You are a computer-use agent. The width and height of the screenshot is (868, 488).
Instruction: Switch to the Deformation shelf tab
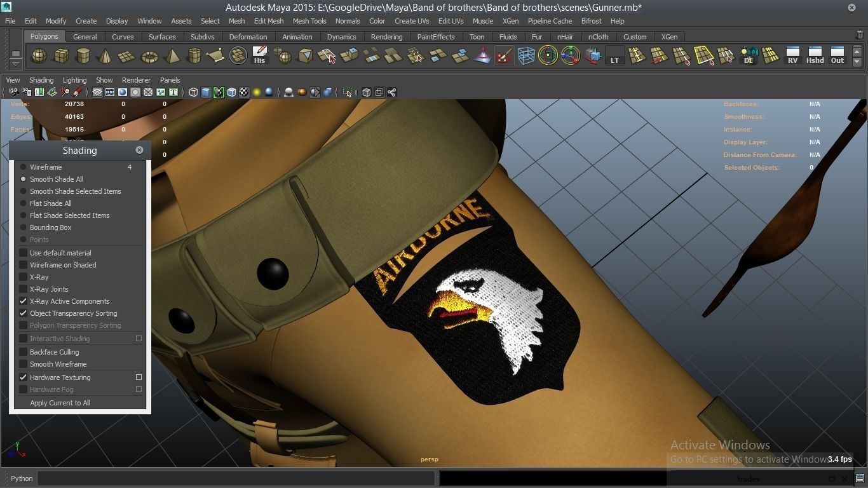tap(248, 37)
